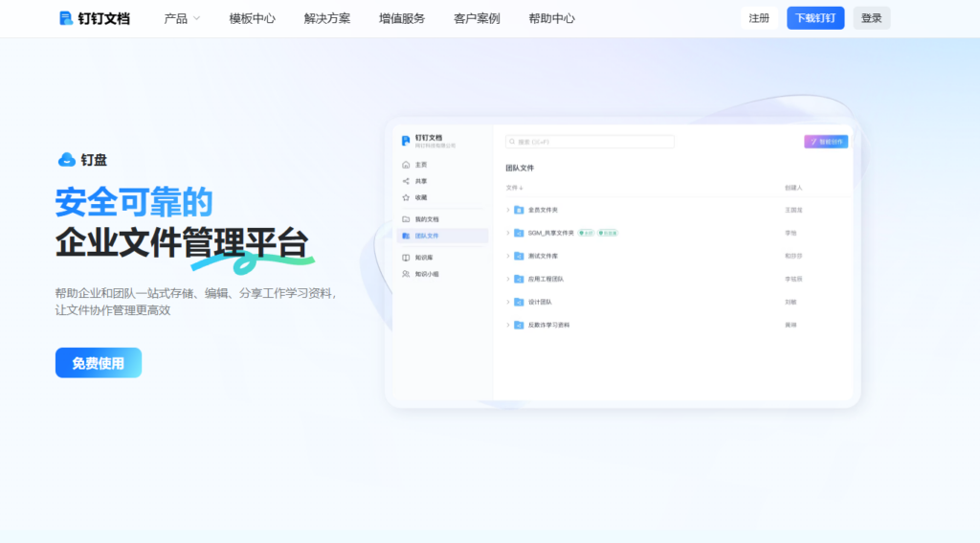The image size is (980, 543).
Task: Select the 我的文档 label in the sidebar
Action: (x=427, y=219)
